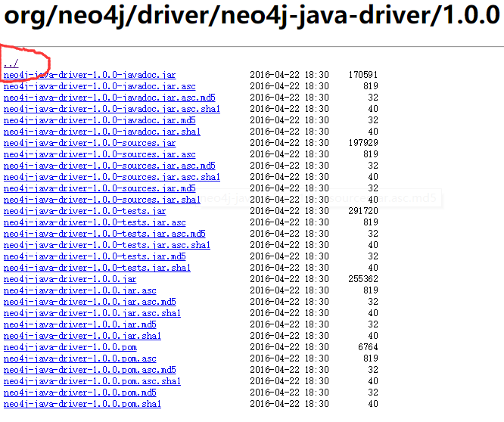Download neo4j-java-driver-1.0.0-sources.jar

pos(90,143)
